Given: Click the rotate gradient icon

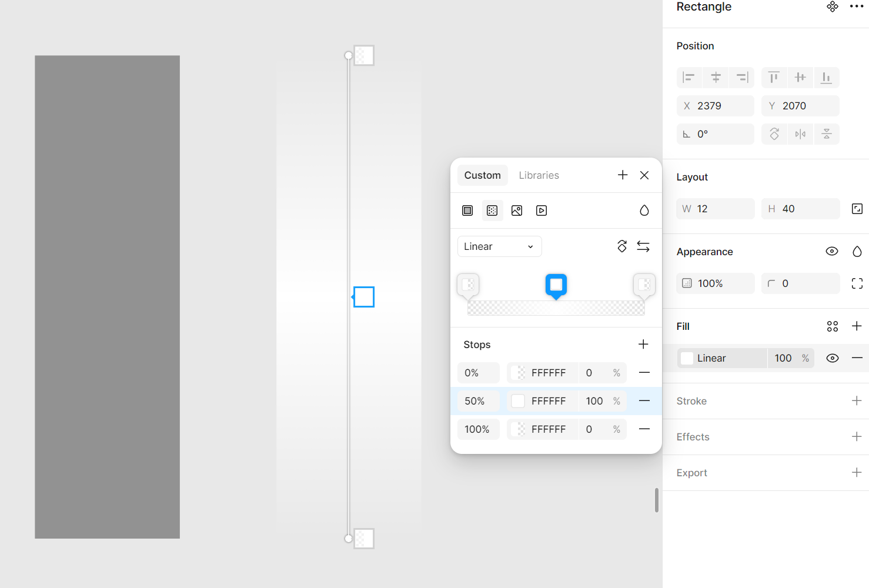Looking at the screenshot, I should 622,246.
